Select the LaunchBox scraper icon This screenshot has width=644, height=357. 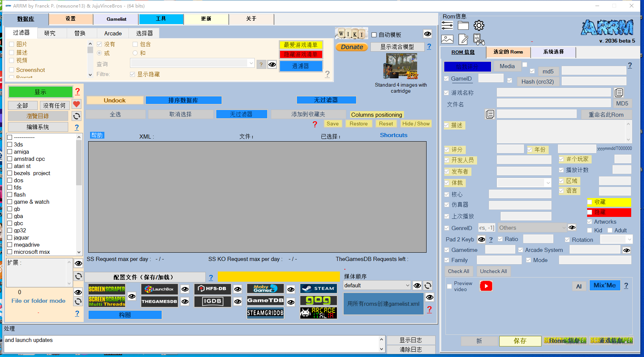159,289
